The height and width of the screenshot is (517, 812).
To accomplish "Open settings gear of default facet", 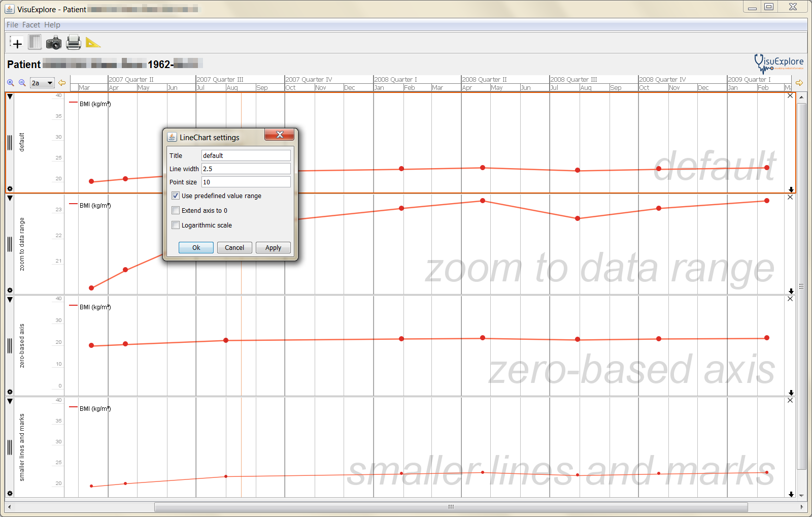I will (x=10, y=189).
